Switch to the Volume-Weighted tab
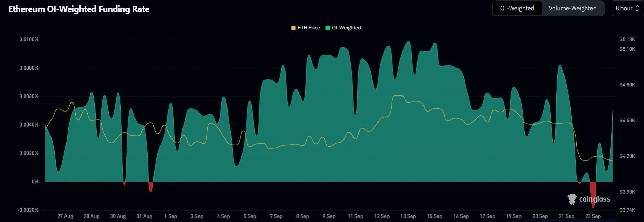The height and width of the screenshot is (222, 644). (x=572, y=8)
